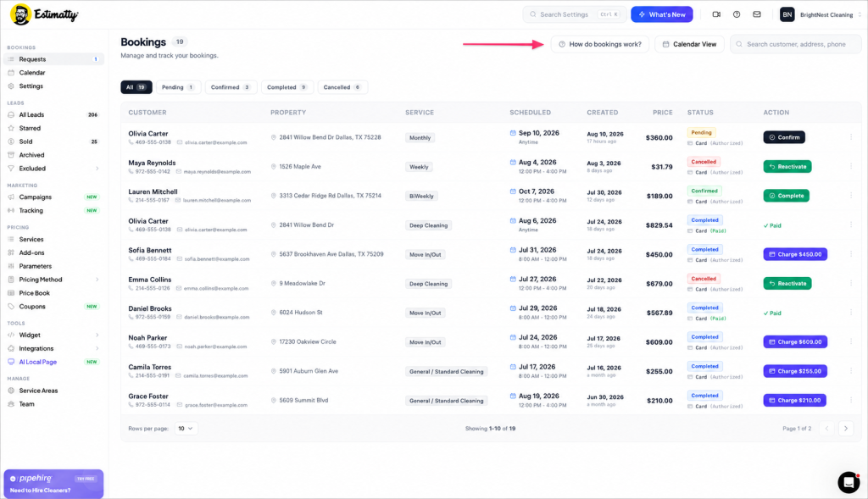This screenshot has height=499, width=868.
Task: Open Calendar View
Action: (x=689, y=44)
